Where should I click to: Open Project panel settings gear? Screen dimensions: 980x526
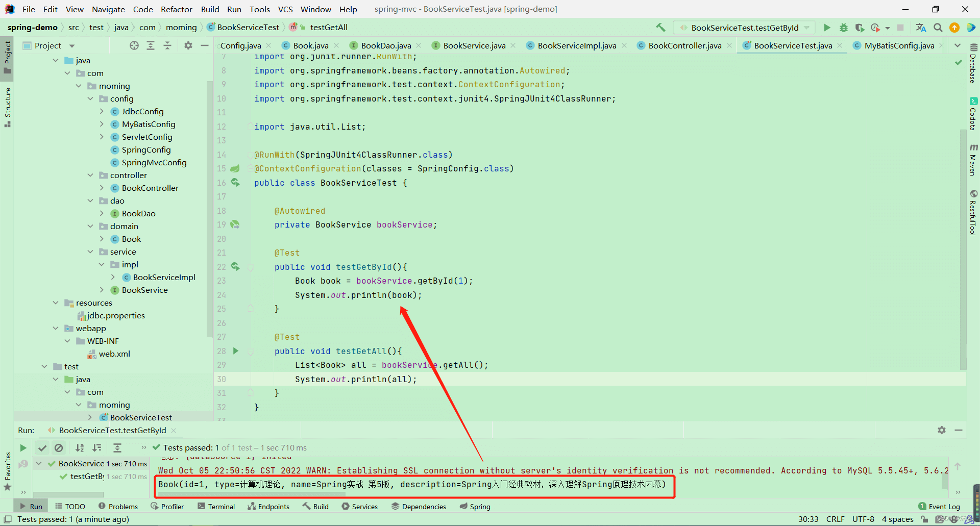point(188,45)
